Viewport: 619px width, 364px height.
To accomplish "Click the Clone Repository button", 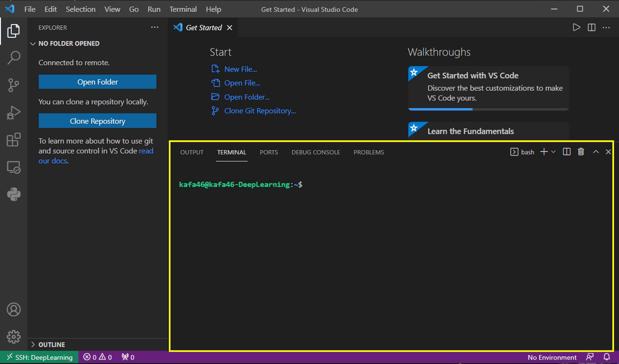I will 98,121.
